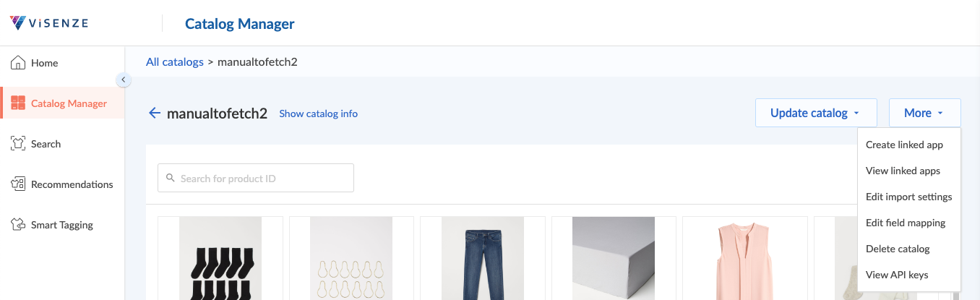Screen dimensions: 980x300
Task: Open Edit import settings
Action: [x=908, y=197]
